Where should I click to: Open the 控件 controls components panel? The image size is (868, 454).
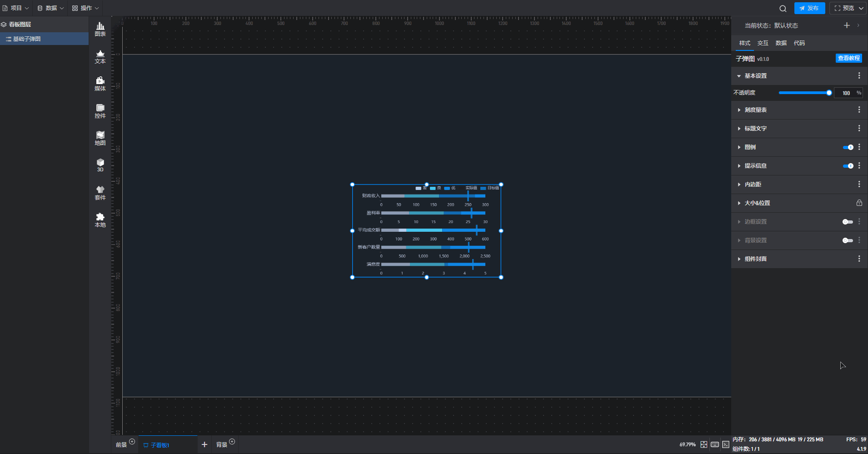coord(100,111)
